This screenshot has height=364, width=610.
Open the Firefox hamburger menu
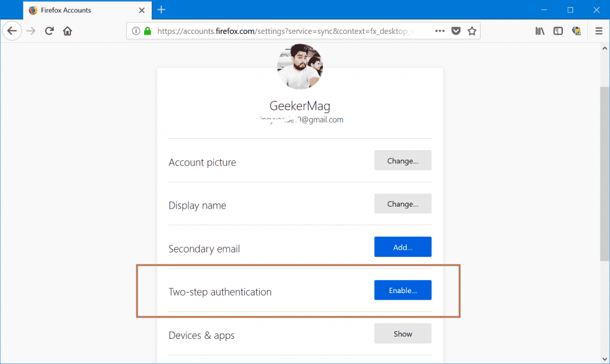[599, 31]
